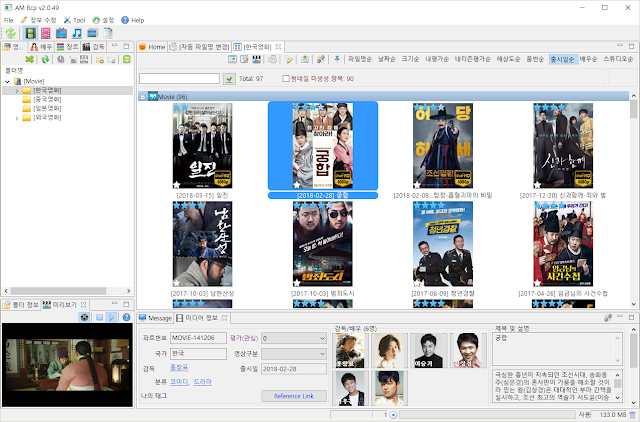Play the preview with the play icon

pyautogui.click(x=111, y=317)
